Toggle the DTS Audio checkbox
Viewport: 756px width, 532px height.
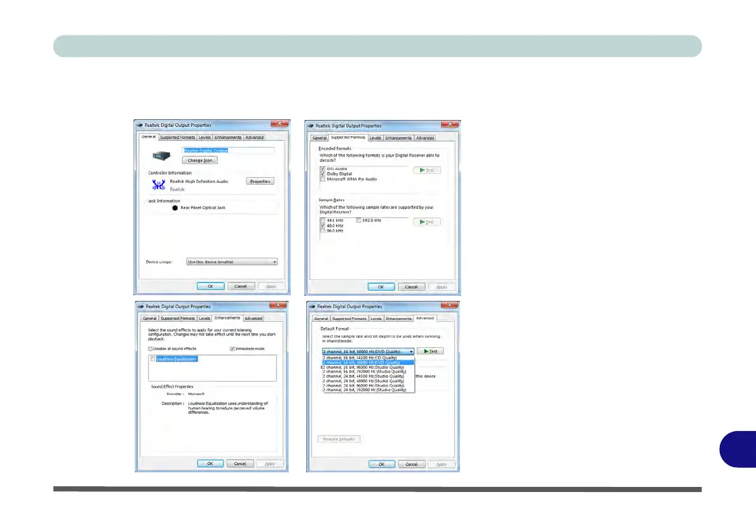coord(323,169)
